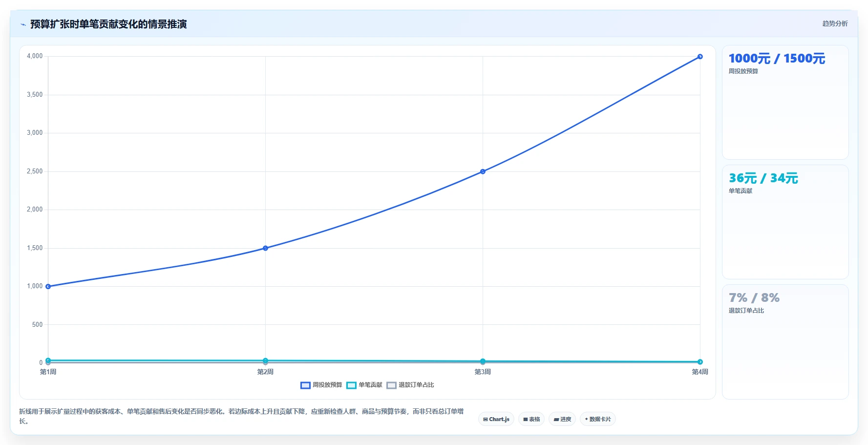Click the 第2周 x-axis label
The width and height of the screenshot is (868, 445).
[265, 372]
